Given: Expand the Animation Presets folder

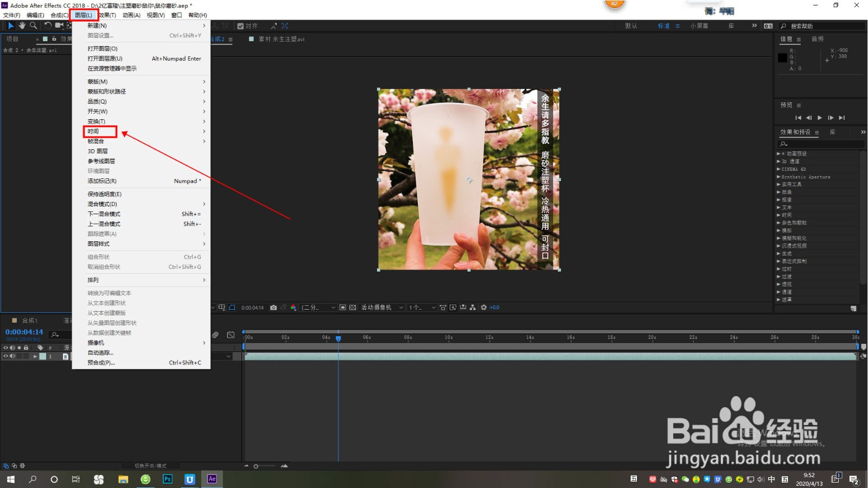Looking at the screenshot, I should tap(778, 154).
